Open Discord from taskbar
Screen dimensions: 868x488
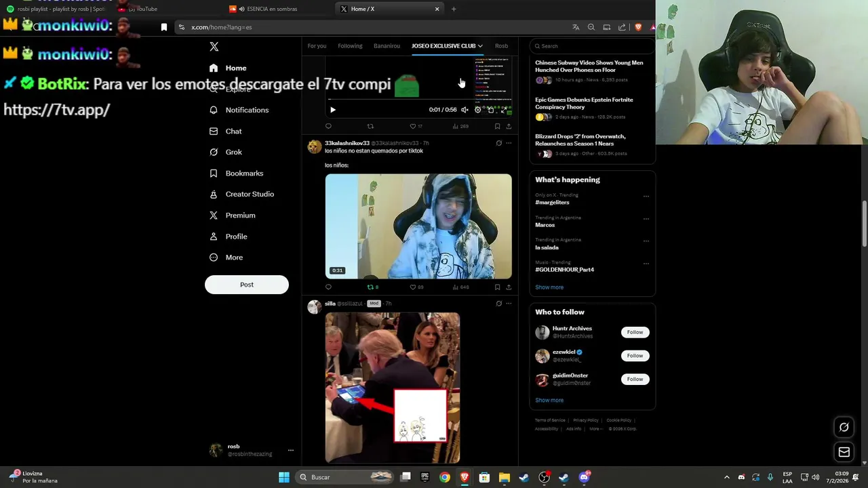click(584, 477)
